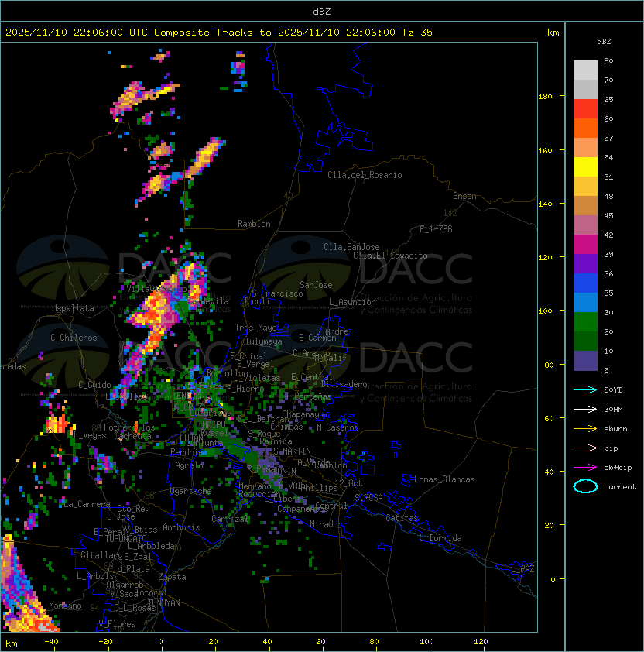Select the Potrerillos label
Image resolution: width=644 pixels, height=652 pixels.
[x=129, y=427]
